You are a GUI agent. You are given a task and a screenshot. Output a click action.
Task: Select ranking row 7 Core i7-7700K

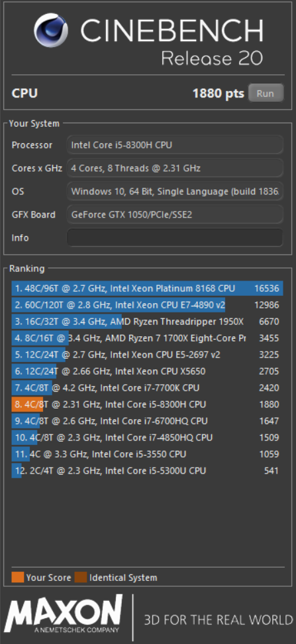pyautogui.click(x=147, y=388)
